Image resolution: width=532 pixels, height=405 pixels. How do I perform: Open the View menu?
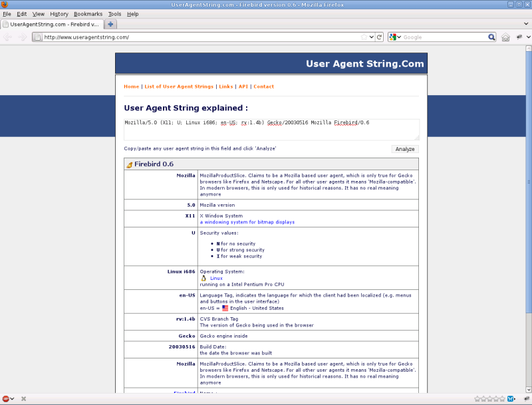point(39,14)
